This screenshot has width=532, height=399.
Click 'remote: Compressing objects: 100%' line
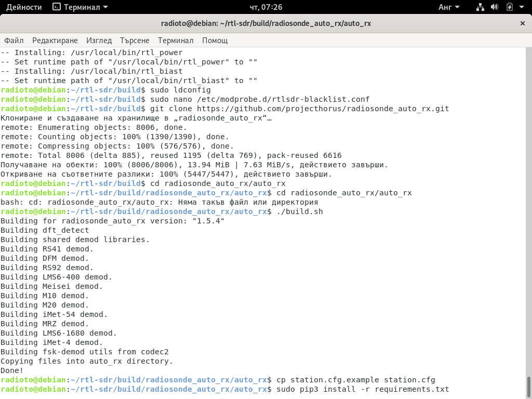pyautogui.click(x=117, y=146)
